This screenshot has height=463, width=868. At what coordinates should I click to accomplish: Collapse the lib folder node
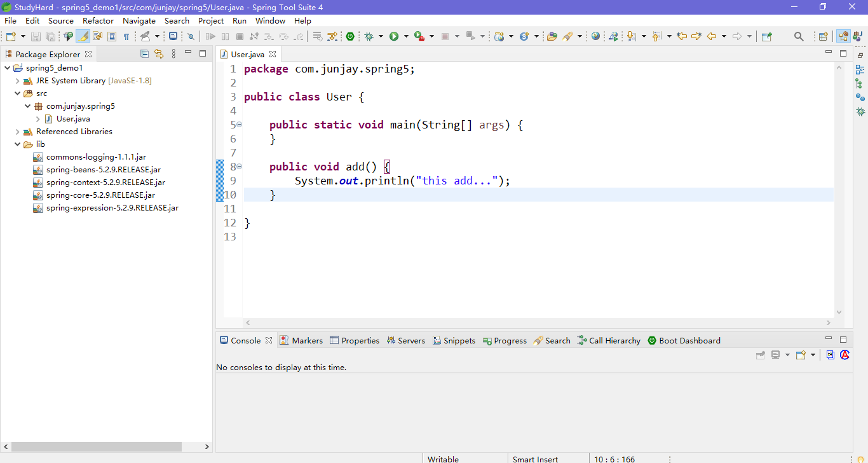pos(18,144)
